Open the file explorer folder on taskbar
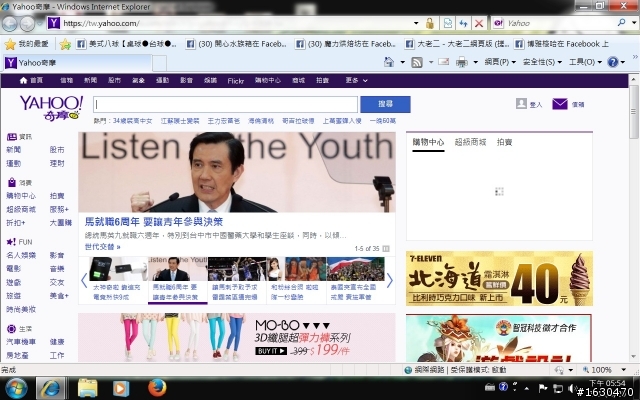 click(87, 388)
